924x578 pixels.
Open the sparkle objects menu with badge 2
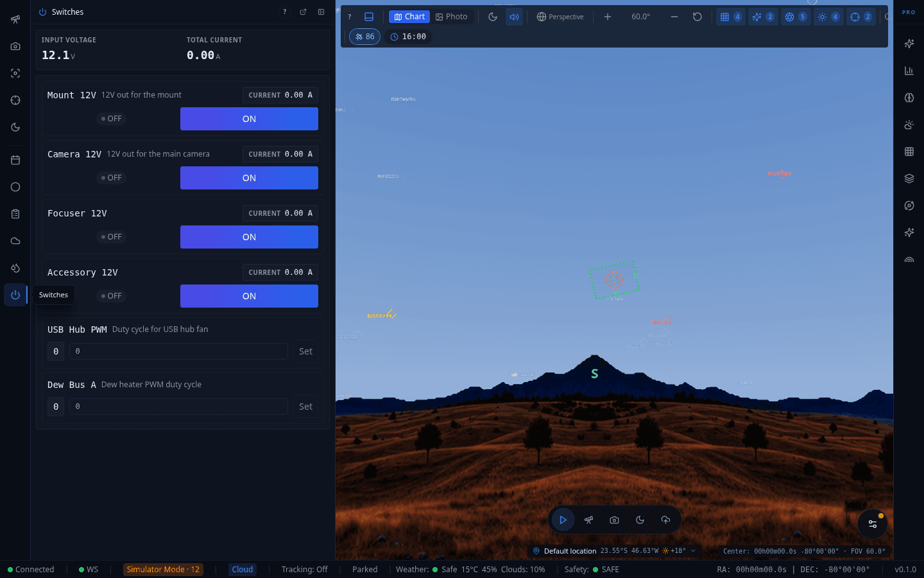point(763,17)
